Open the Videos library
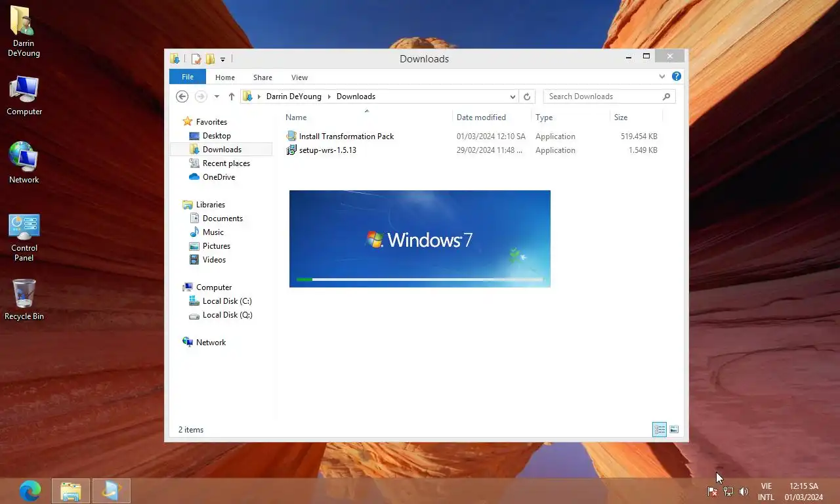Image resolution: width=840 pixels, height=504 pixels. pos(214,260)
